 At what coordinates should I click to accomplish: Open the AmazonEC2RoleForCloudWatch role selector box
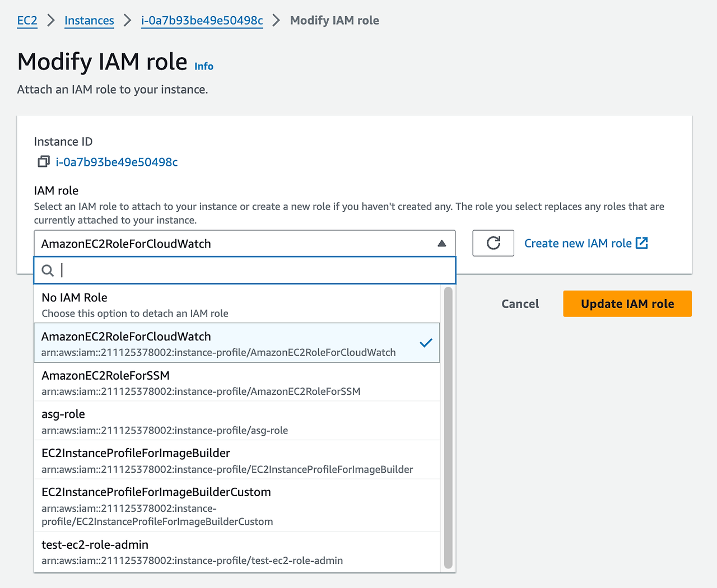pos(245,244)
